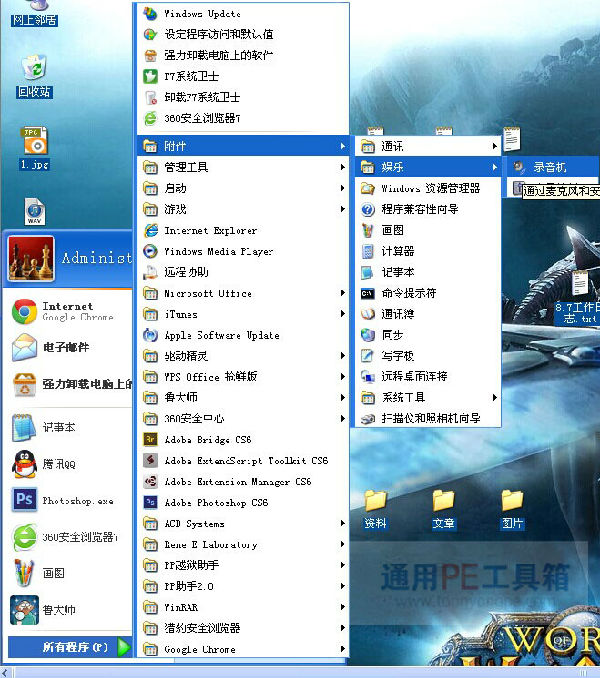Open 网上邻居 desktop shortcut
The image size is (600, 678).
35,13
